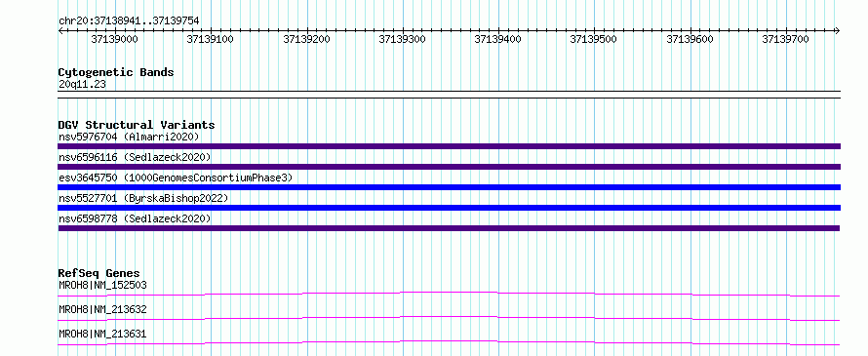This screenshot has height=356, width=868.
Task: Open variant esv3645750 (1000GenomesConsortiumPhase3) label
Action: click(176, 178)
